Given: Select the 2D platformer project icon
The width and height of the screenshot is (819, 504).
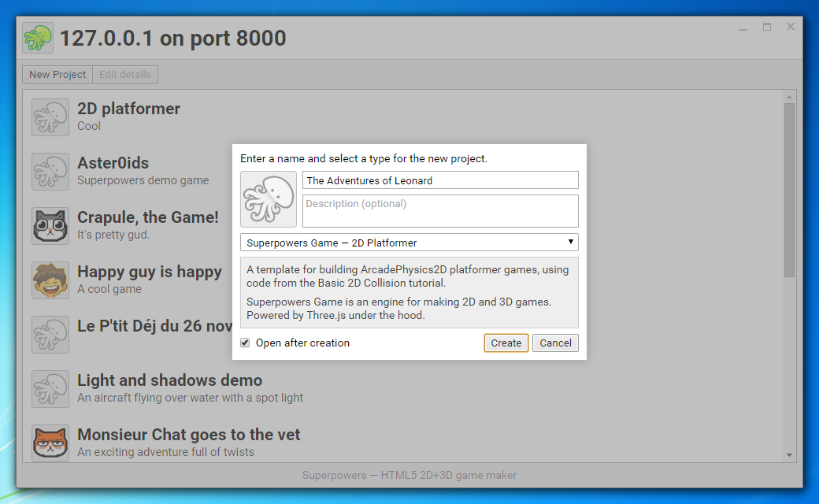Looking at the screenshot, I should click(x=50, y=117).
